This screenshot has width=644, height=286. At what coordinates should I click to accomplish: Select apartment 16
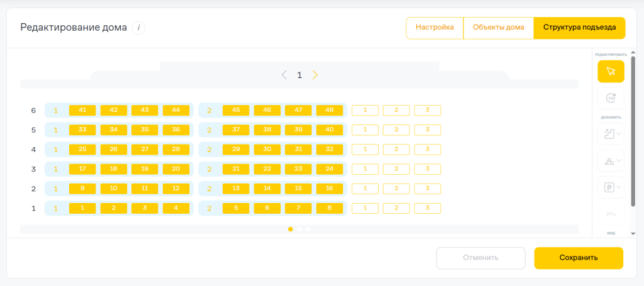click(x=330, y=189)
